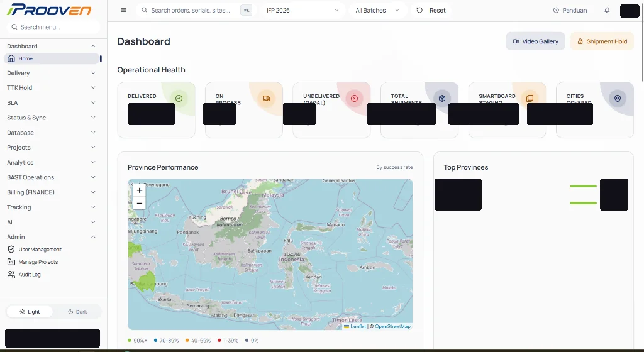Screen dimensions: 644x352
Task: Click the hamburger menu icon
Action: [123, 10]
